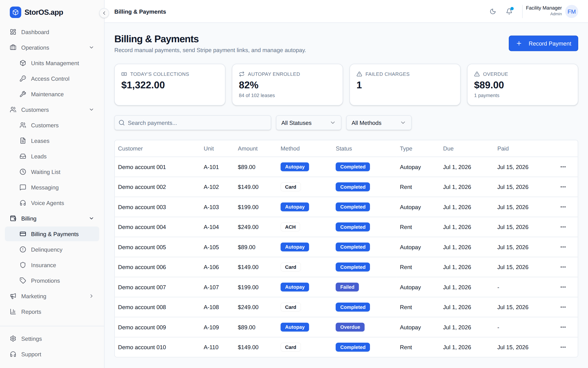
Task: Open Support from the sidebar
Action: tap(52, 354)
